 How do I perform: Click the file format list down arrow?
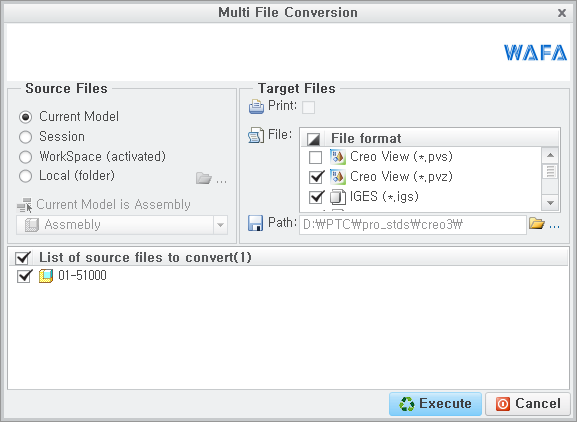pos(550,203)
